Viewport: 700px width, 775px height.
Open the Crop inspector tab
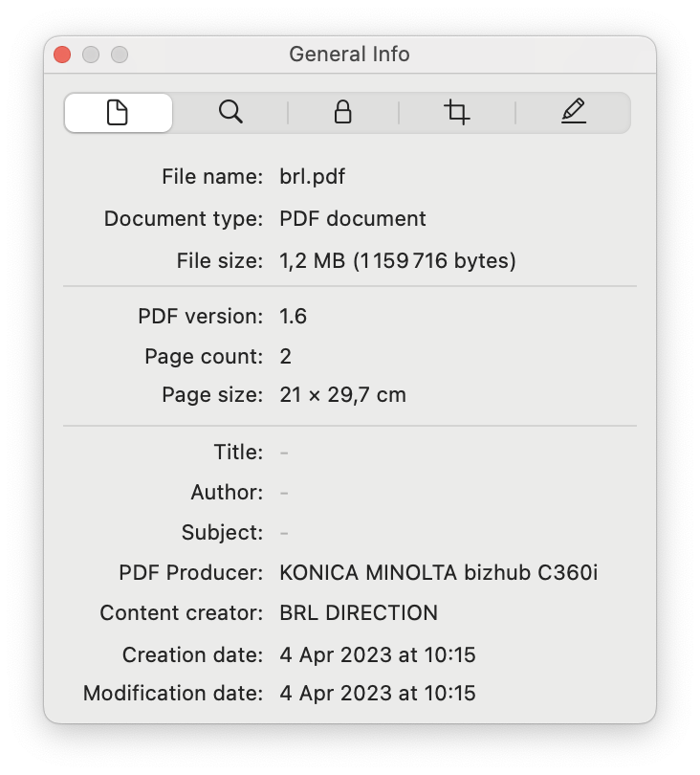(456, 112)
